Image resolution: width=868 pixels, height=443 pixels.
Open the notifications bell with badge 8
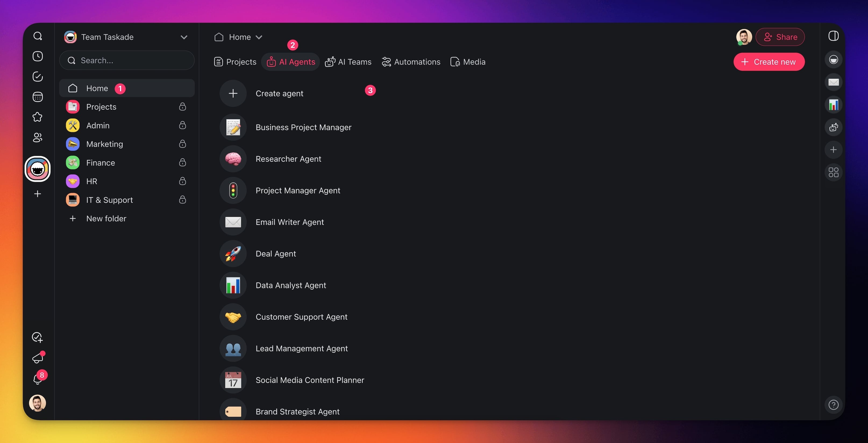38,379
